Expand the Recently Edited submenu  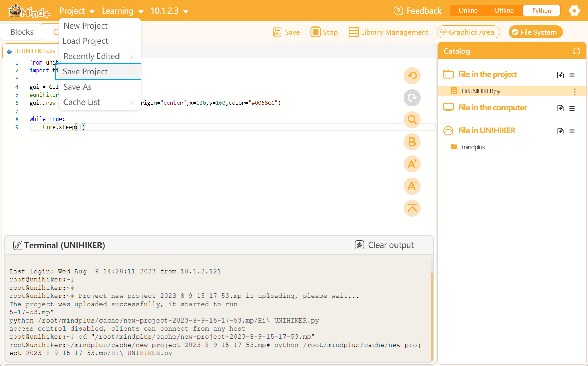[x=92, y=56]
